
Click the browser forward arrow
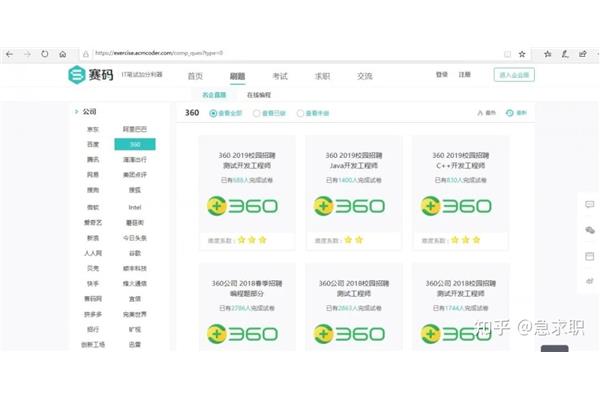pos(28,54)
